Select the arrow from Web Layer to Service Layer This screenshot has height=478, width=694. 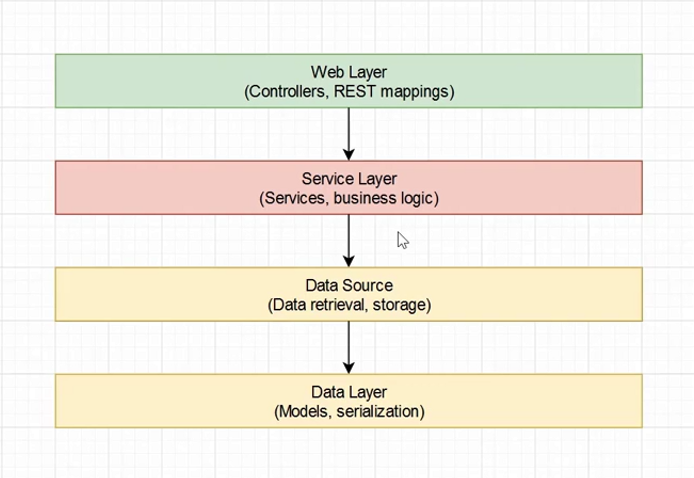pyautogui.click(x=349, y=128)
